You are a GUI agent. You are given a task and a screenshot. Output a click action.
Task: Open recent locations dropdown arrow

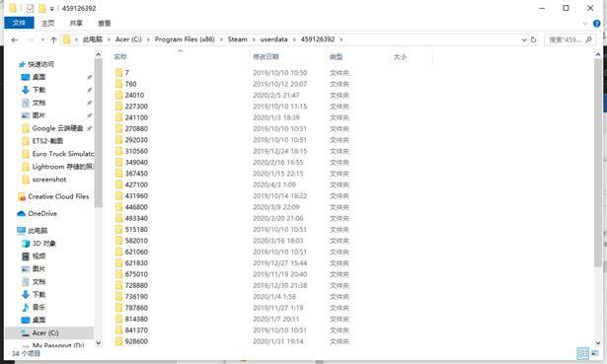[x=42, y=39]
